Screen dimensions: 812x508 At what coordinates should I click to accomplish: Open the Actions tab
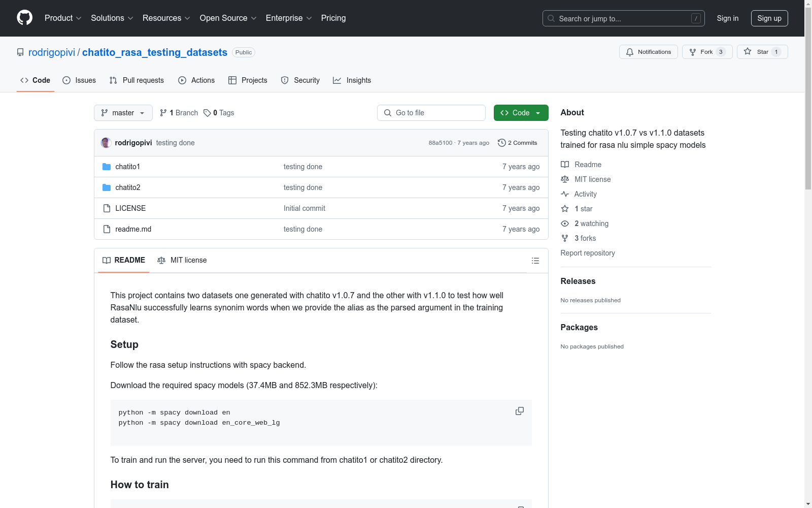[x=196, y=80]
